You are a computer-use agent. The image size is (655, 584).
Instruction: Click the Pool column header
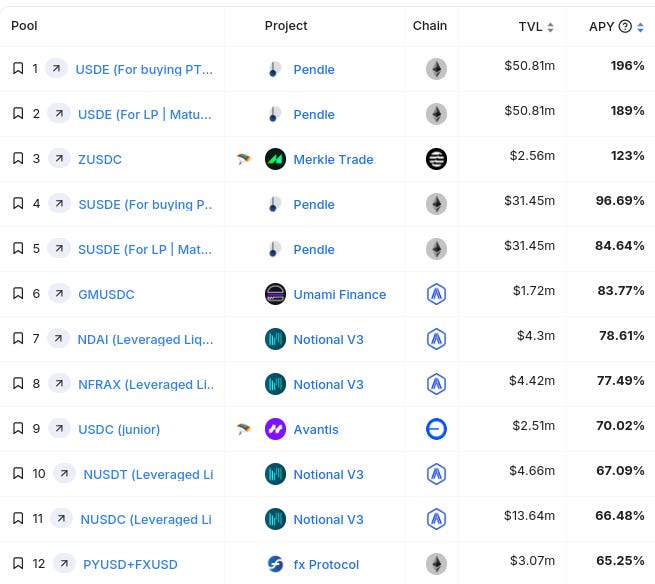pyautogui.click(x=24, y=26)
